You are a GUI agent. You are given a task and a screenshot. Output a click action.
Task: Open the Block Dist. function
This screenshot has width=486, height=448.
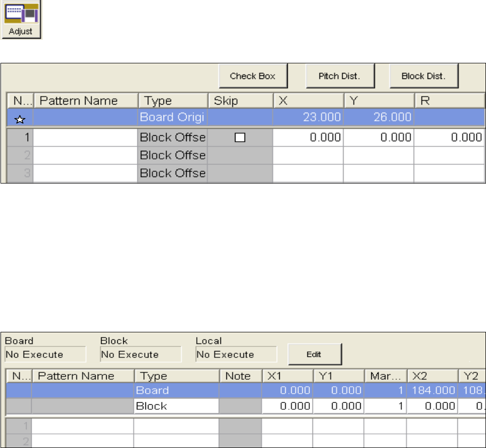pos(424,76)
